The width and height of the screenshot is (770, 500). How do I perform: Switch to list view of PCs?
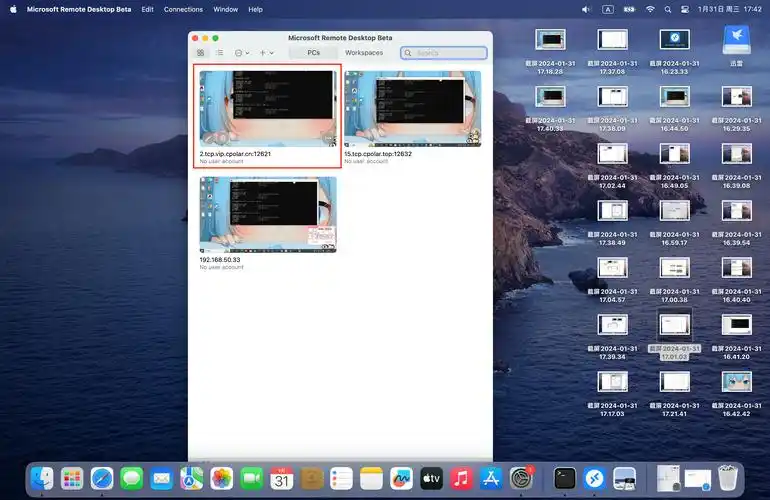tap(219, 53)
